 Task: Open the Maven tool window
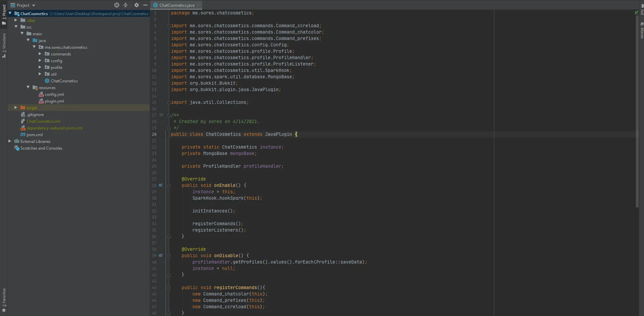(x=642, y=31)
